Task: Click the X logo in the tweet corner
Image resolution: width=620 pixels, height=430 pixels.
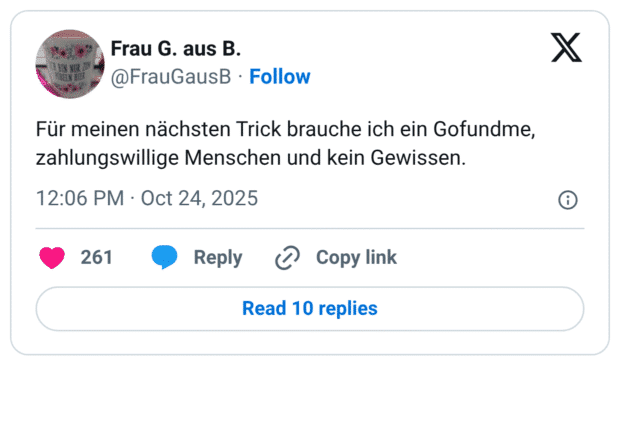Action: (566, 47)
